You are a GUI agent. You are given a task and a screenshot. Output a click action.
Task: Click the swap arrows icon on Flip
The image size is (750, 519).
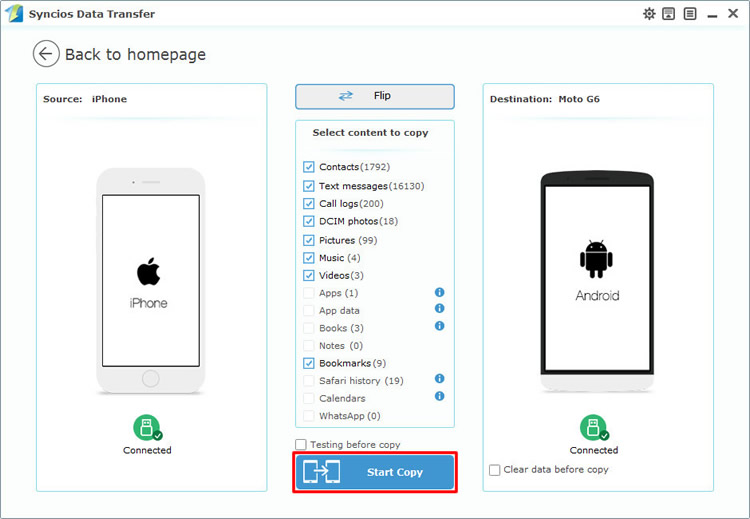(346, 96)
